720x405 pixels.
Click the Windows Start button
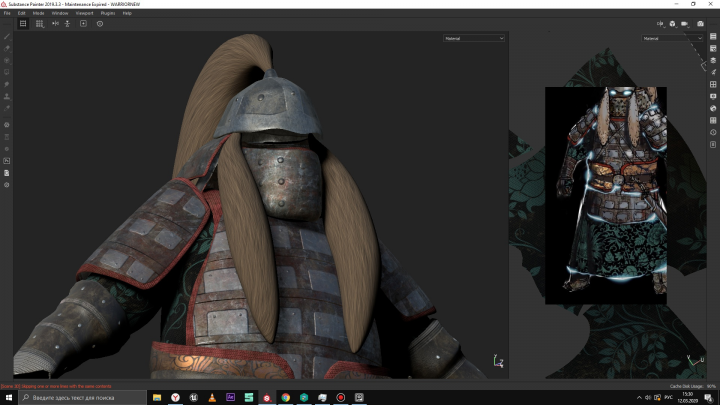8,397
